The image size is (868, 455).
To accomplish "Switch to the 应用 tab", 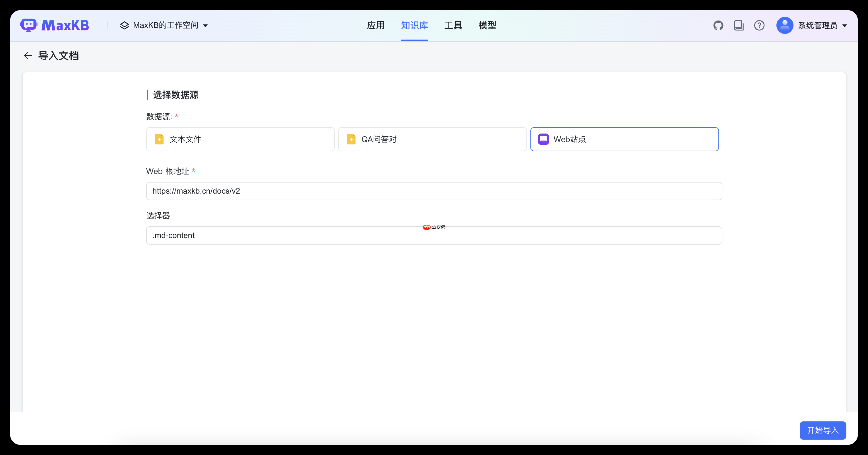I will (x=376, y=25).
